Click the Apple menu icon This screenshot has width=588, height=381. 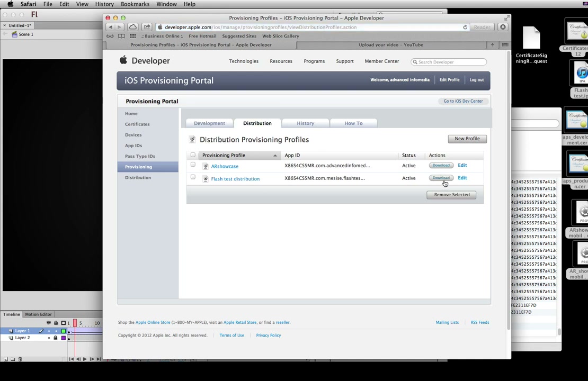pyautogui.click(x=10, y=4)
